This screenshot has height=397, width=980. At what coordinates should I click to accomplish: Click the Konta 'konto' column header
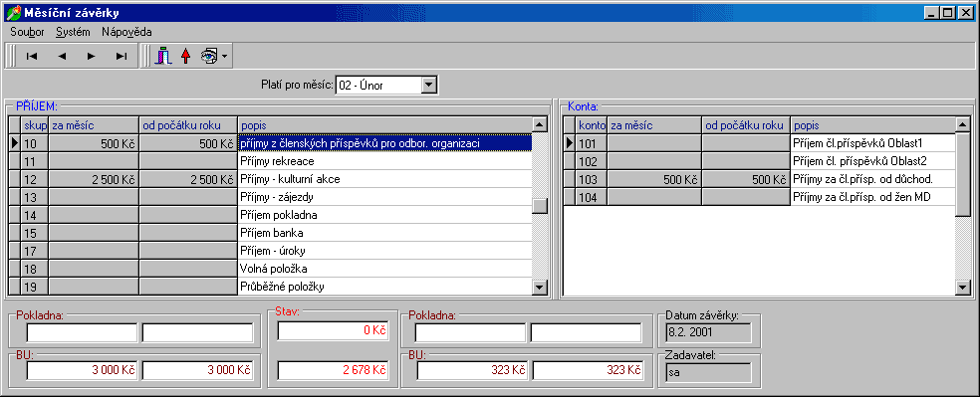[592, 124]
